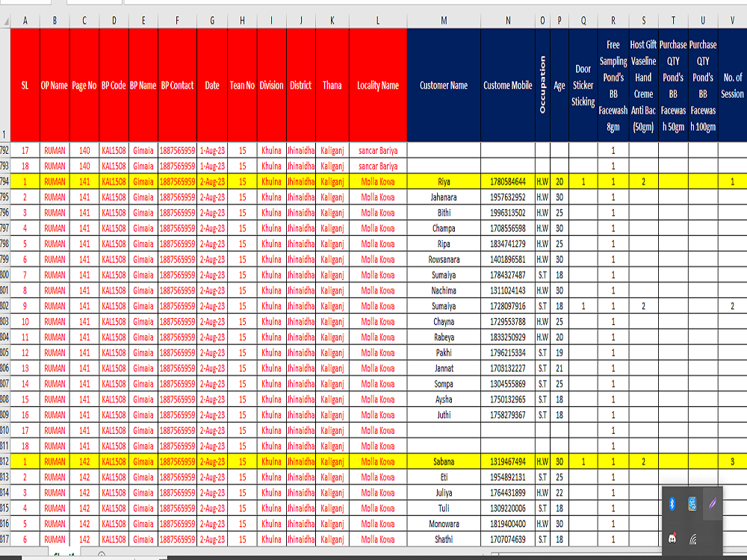Screen dimensions: 747x560
Task: Click the 'Age' header cell
Action: (560, 85)
